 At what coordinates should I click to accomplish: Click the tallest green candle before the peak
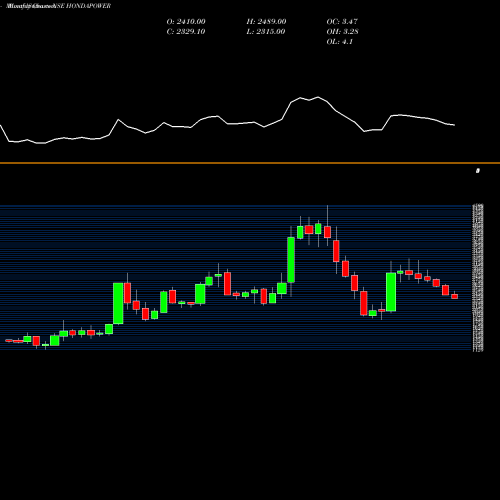(291, 260)
